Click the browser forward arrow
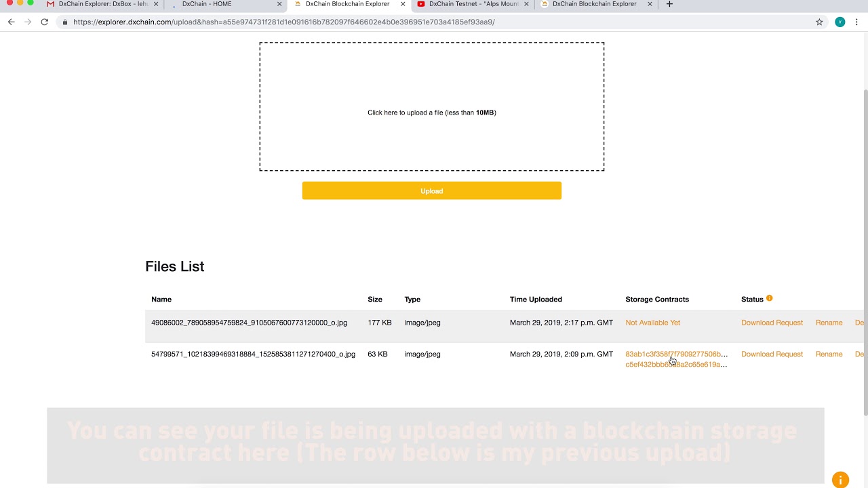The width and height of the screenshot is (868, 488). coord(28,22)
